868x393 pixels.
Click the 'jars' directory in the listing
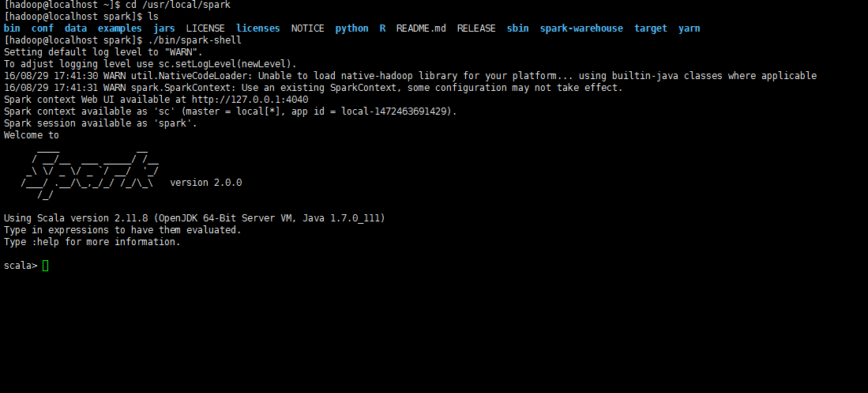[164, 28]
